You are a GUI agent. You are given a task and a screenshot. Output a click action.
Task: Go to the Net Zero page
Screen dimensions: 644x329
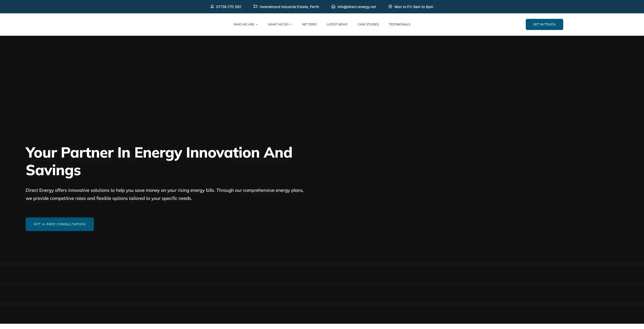tap(309, 24)
